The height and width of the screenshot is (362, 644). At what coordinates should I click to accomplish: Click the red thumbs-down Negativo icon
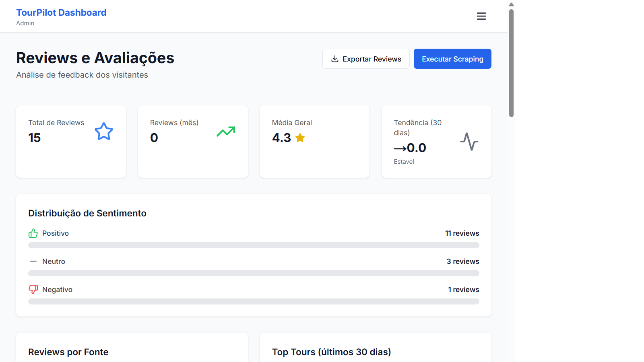click(33, 290)
